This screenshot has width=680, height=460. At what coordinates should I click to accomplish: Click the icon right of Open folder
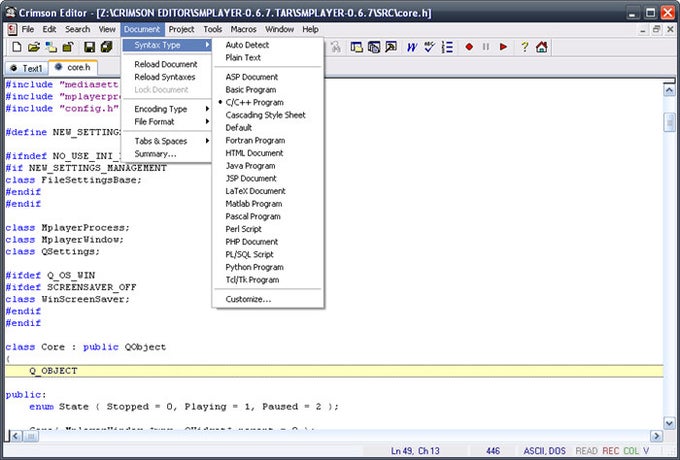tap(51, 47)
